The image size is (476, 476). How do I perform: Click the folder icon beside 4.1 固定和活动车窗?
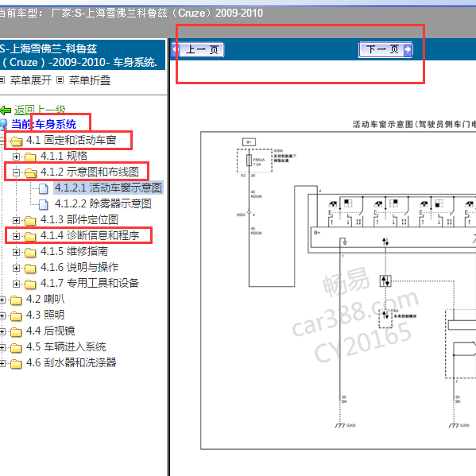pos(16,141)
